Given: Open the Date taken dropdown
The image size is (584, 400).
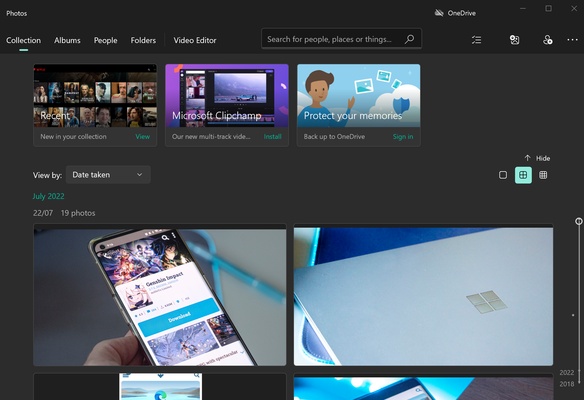Looking at the screenshot, I should pyautogui.click(x=108, y=175).
